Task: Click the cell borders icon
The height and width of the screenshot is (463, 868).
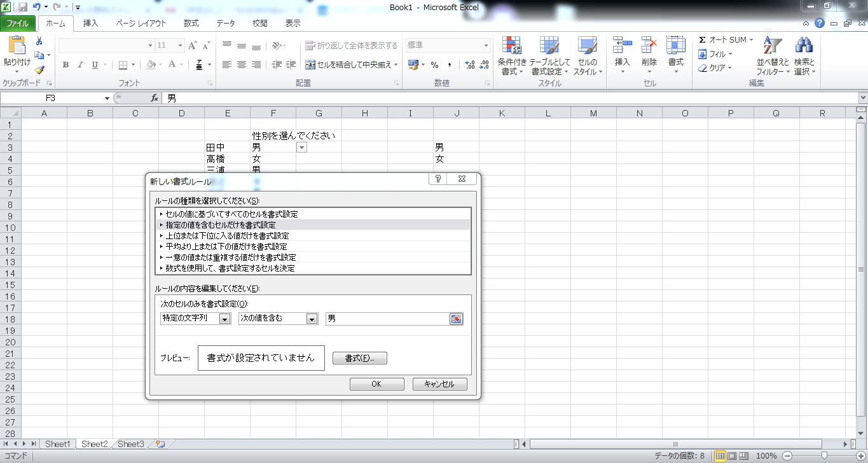Action: pos(123,65)
